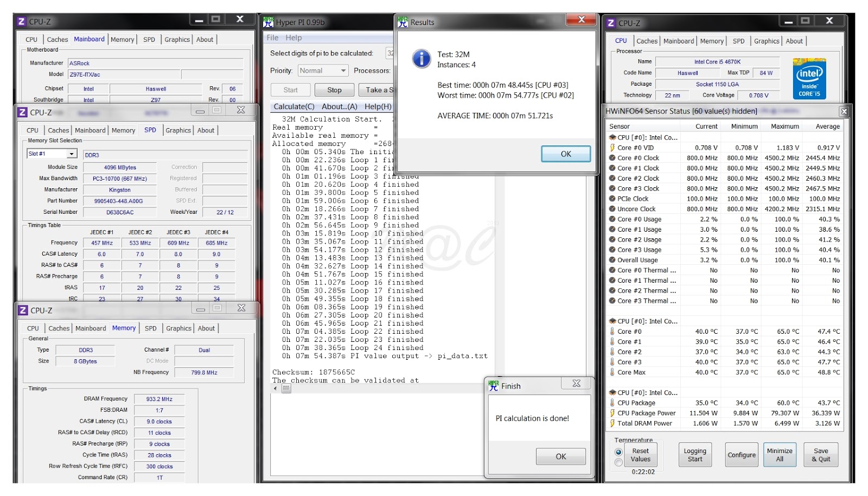Click the CPU-Z logo in the Mainboard-tab window title bar

22,22
